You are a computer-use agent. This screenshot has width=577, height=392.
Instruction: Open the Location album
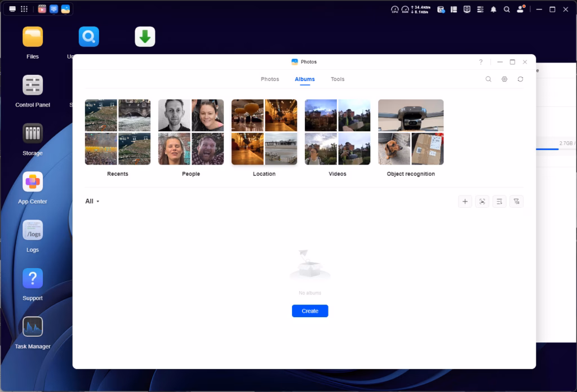pyautogui.click(x=264, y=132)
